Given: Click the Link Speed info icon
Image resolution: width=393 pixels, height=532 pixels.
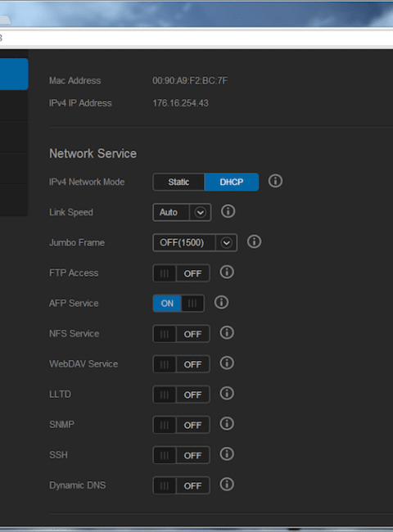Looking at the screenshot, I should tap(228, 211).
